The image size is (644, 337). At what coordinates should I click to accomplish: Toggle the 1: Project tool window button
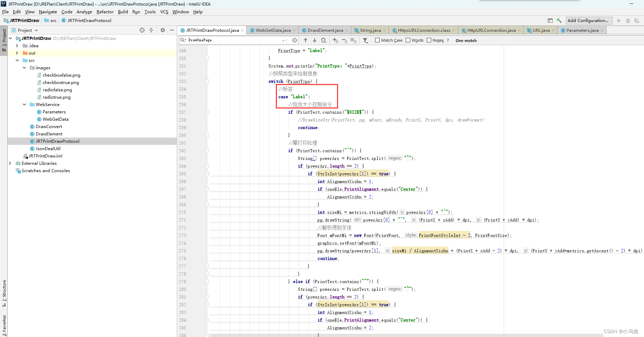4,40
